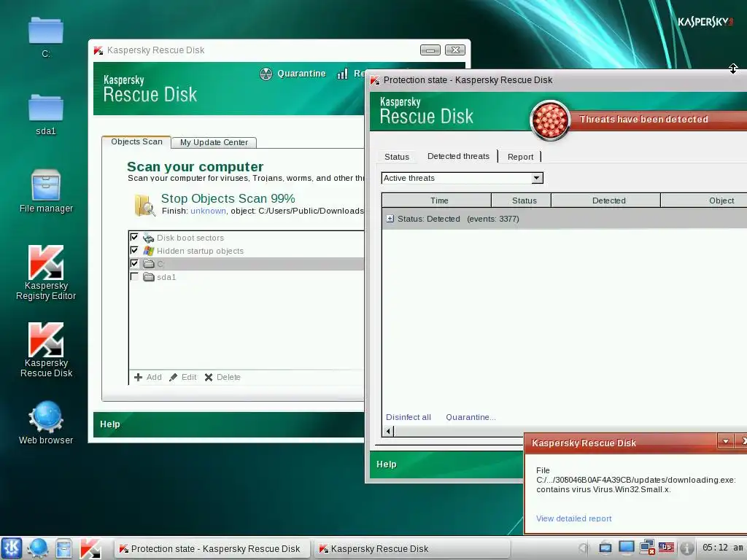Switch to My Update Center tab
This screenshot has width=747, height=560.
click(x=214, y=142)
